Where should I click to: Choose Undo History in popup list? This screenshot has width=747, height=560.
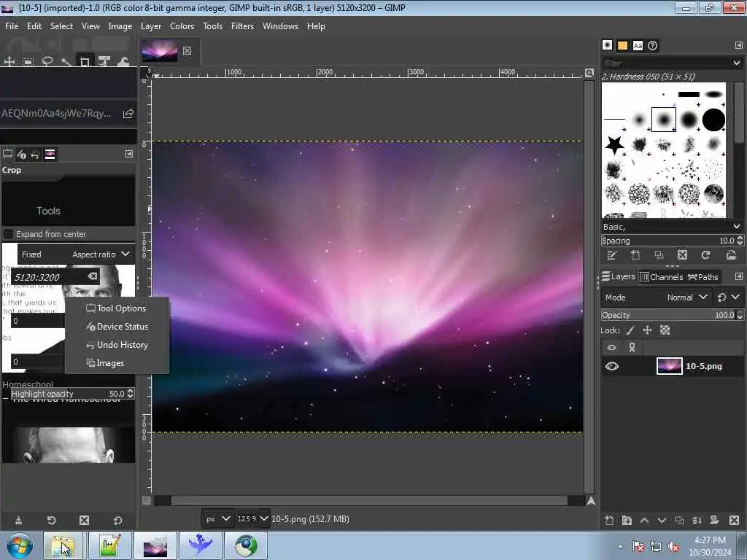coord(117,345)
